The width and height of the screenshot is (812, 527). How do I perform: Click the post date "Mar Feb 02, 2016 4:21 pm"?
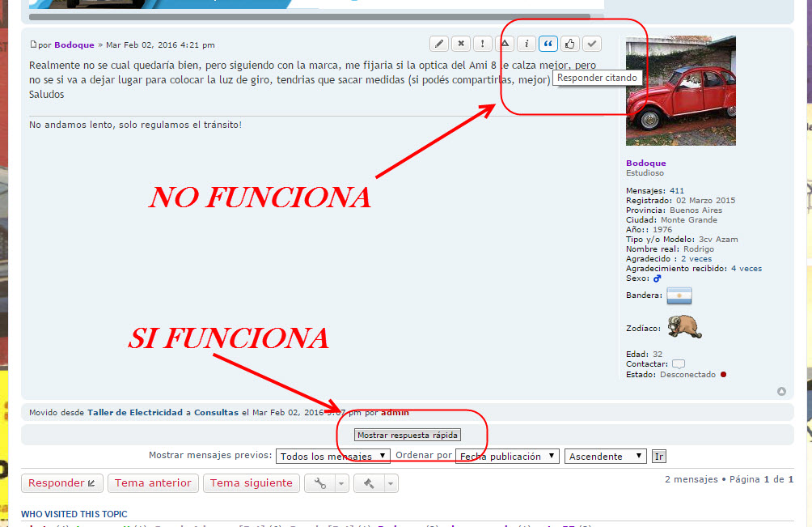coord(160,45)
